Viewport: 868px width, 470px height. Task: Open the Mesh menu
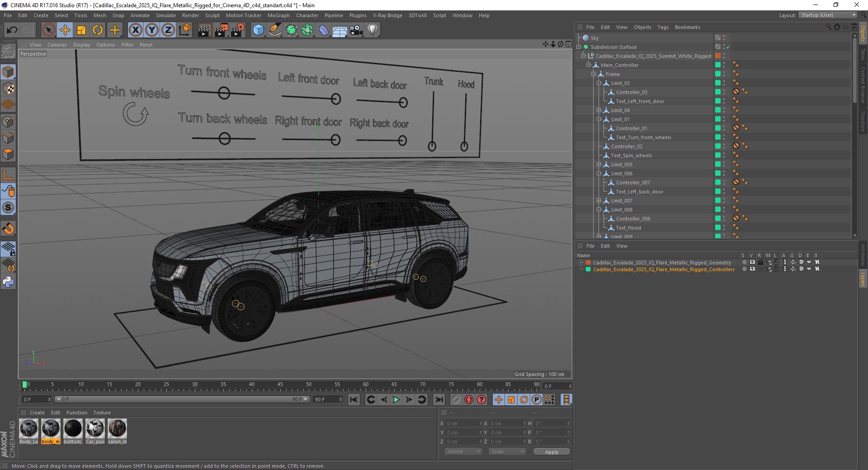(x=99, y=15)
